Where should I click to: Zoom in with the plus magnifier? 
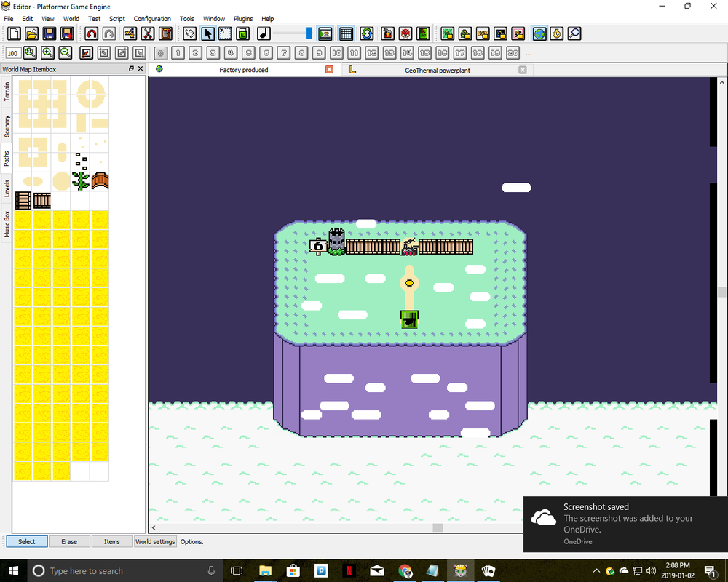pos(48,53)
